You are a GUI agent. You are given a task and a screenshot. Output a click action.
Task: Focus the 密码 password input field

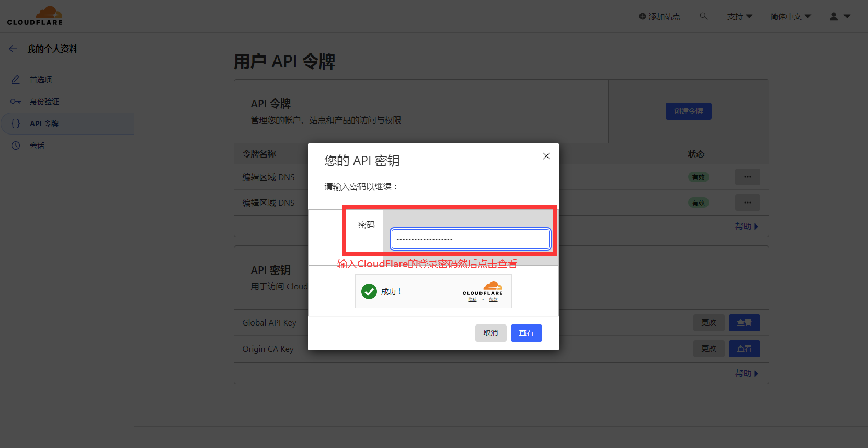pyautogui.click(x=470, y=239)
